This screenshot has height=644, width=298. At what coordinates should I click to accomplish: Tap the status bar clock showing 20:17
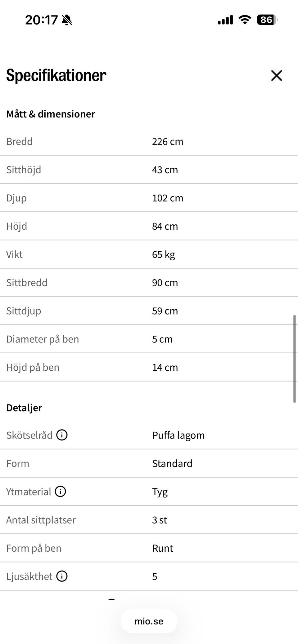click(41, 20)
